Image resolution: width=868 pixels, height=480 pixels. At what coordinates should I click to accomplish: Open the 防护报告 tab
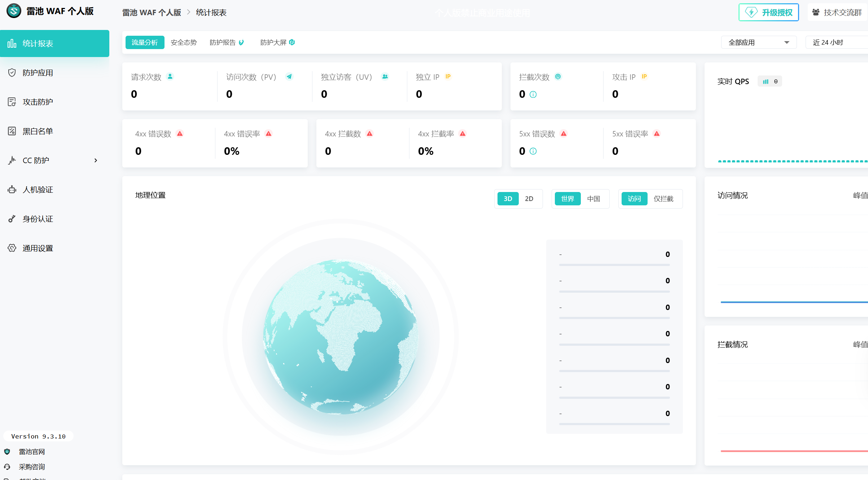point(227,42)
